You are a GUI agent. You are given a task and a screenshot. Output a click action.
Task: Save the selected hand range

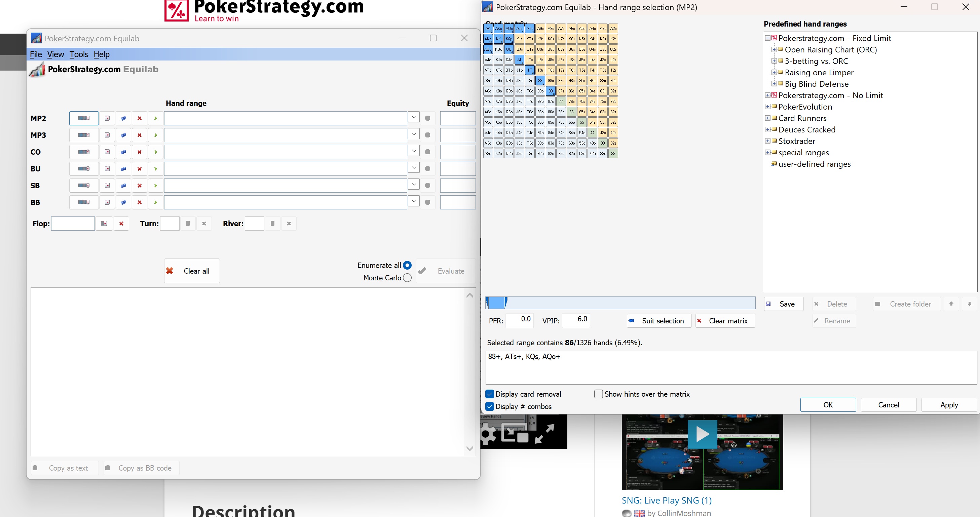pos(784,304)
